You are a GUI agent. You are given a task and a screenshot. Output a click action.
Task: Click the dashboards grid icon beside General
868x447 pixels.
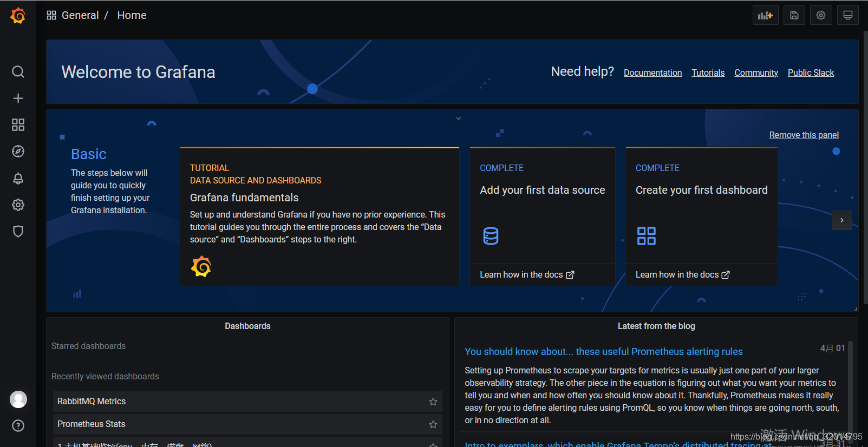[51, 15]
